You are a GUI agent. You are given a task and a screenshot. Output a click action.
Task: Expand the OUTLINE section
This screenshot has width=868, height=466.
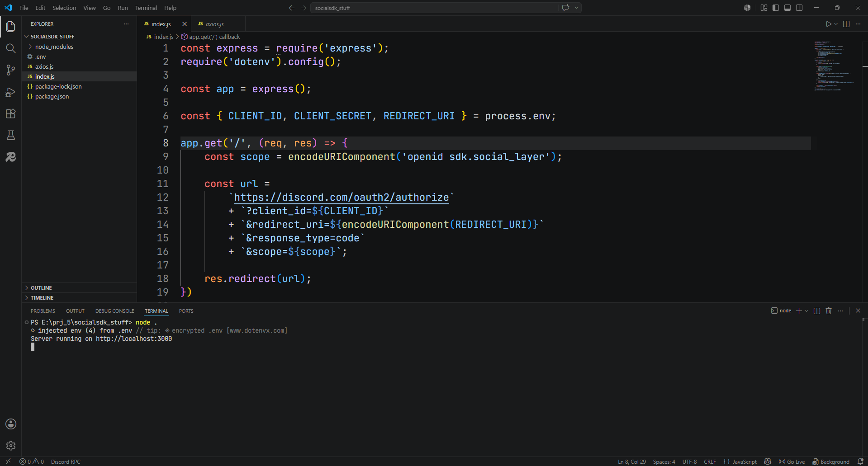point(79,288)
